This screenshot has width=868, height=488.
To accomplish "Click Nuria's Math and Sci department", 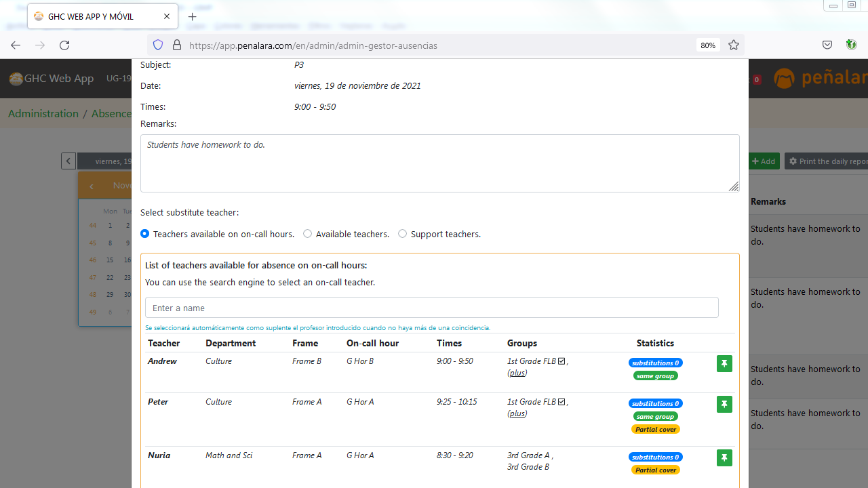I will coord(229,455).
